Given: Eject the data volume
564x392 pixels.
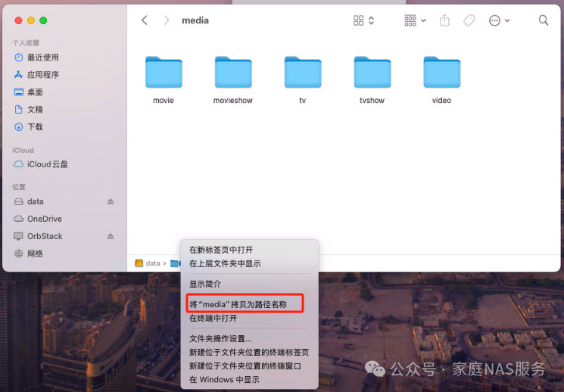Looking at the screenshot, I should (x=111, y=201).
